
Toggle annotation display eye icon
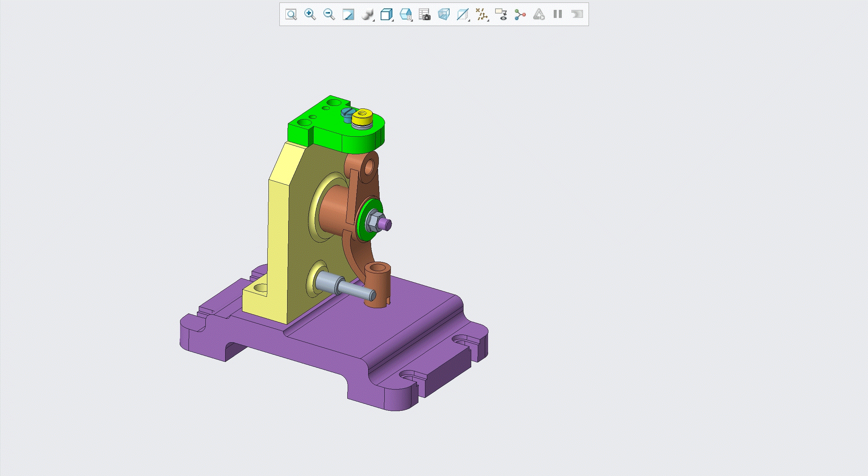(x=501, y=15)
